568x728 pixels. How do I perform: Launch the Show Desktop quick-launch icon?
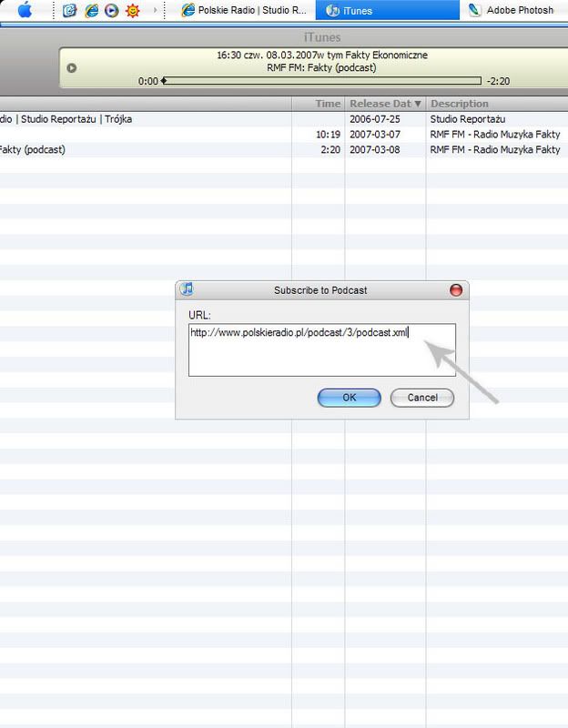coord(70,10)
